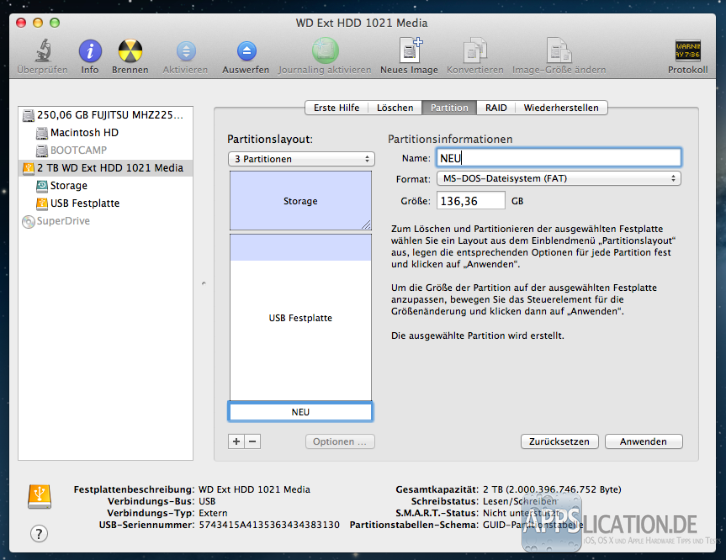Viewport: 726px width, 560px height.
Task: Click the Anwenden button
Action: (644, 441)
